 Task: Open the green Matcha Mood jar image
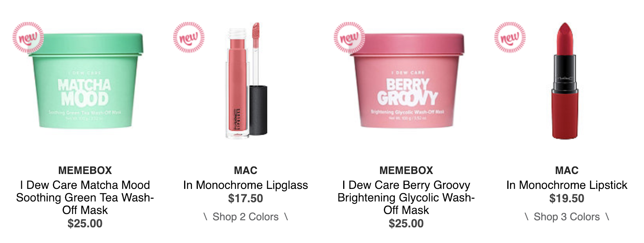pos(85,81)
